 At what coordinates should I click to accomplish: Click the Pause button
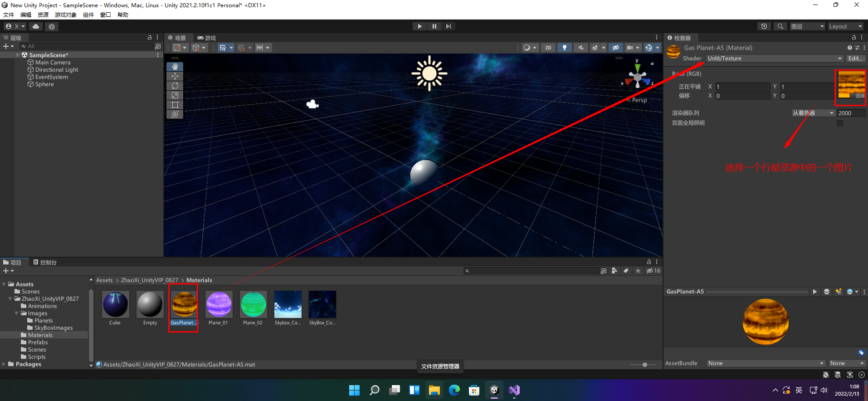click(434, 26)
